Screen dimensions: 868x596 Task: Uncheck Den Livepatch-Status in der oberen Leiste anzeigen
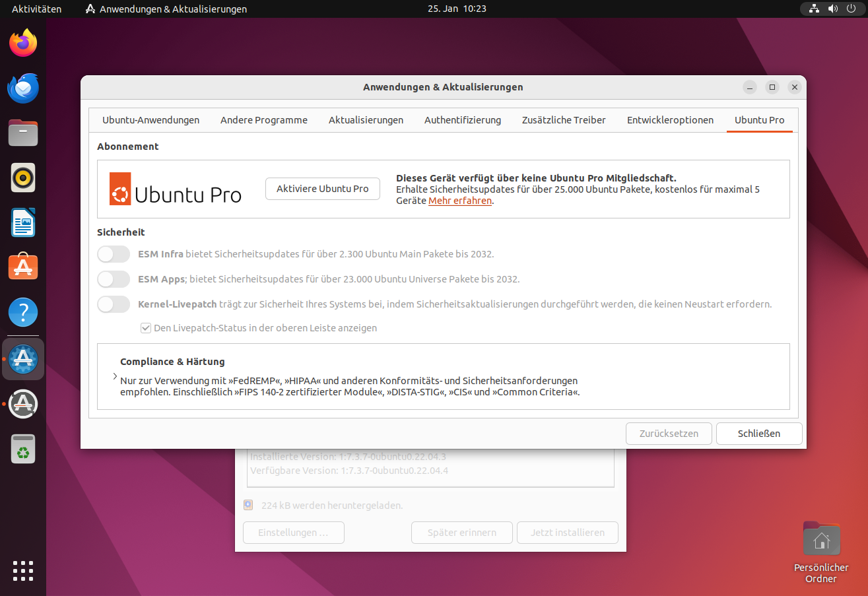(145, 327)
